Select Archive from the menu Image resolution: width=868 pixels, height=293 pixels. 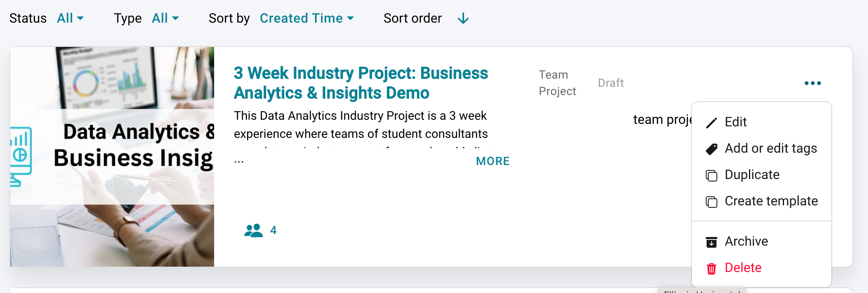click(747, 242)
